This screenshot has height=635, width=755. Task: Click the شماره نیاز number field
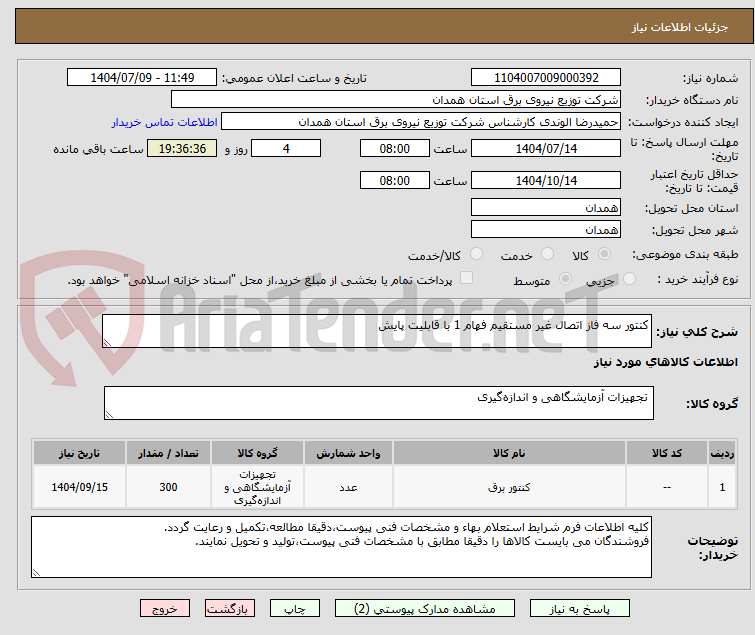[x=546, y=78]
